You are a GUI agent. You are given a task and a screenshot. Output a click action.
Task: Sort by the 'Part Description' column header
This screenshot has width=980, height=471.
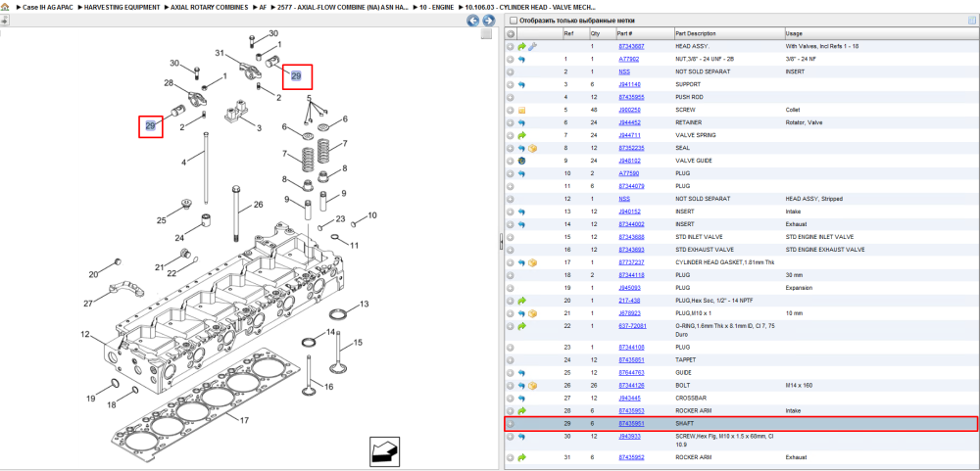pos(729,33)
